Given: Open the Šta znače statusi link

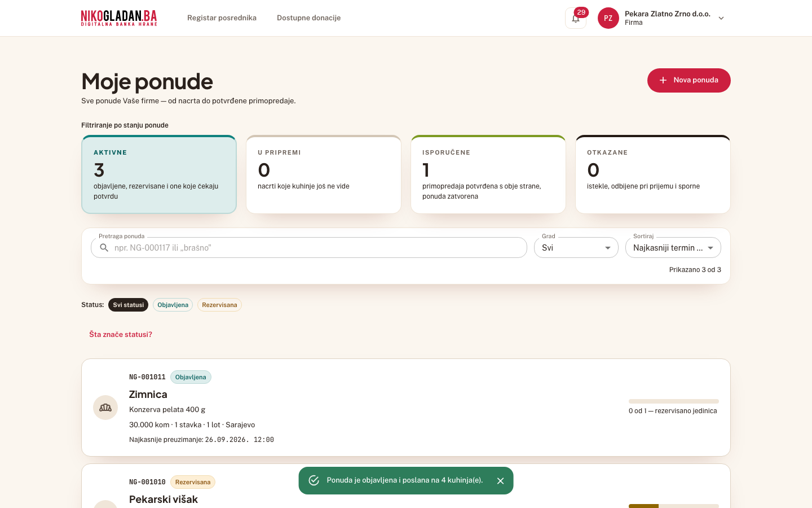Looking at the screenshot, I should 121,335.
